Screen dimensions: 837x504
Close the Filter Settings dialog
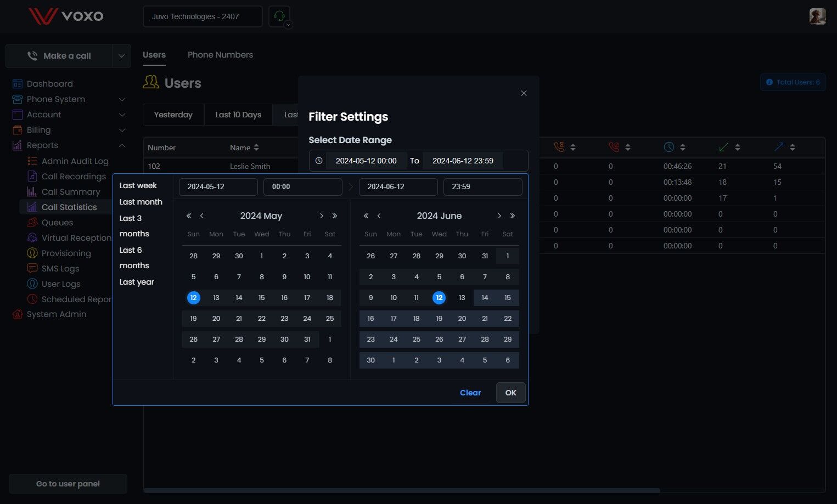[524, 93]
